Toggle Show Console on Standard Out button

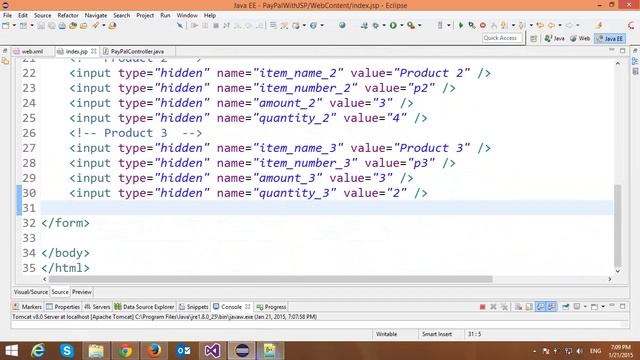pyautogui.click(x=540, y=307)
